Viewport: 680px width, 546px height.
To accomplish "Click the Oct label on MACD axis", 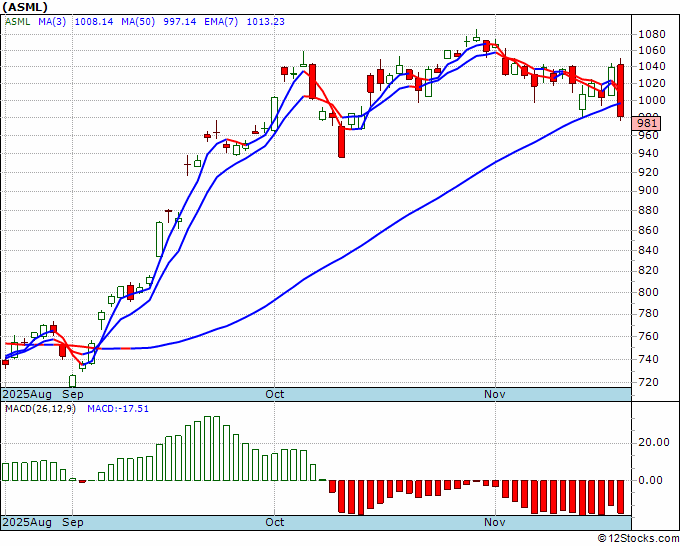I will point(275,522).
